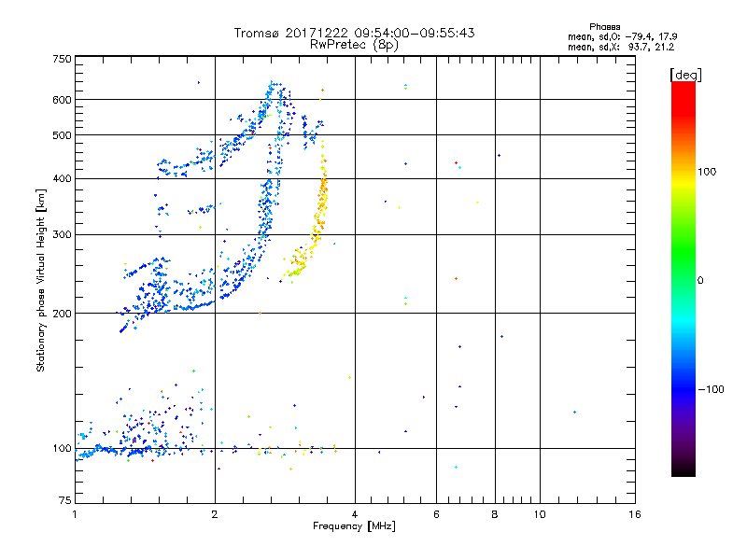Click the plot title 'Tromsø 20171222 09:54:00-09:55:43'
Image resolution: width=747 pixels, height=560 pixels.
[354, 33]
